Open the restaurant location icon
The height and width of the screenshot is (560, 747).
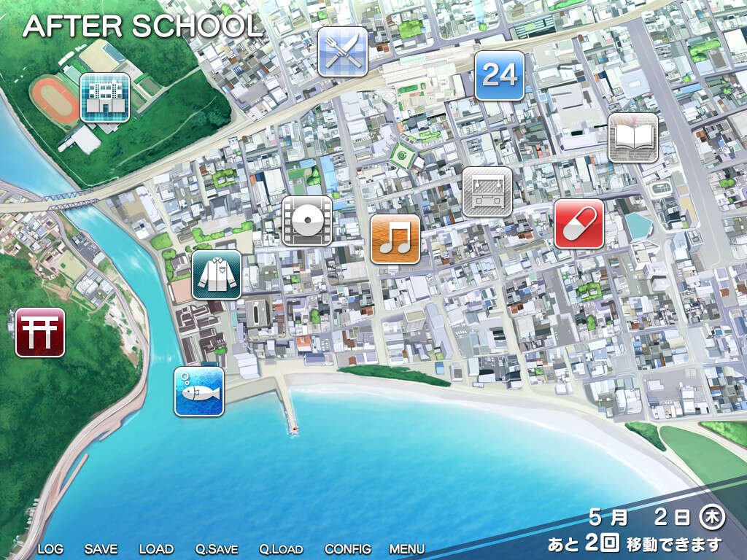pyautogui.click(x=343, y=50)
